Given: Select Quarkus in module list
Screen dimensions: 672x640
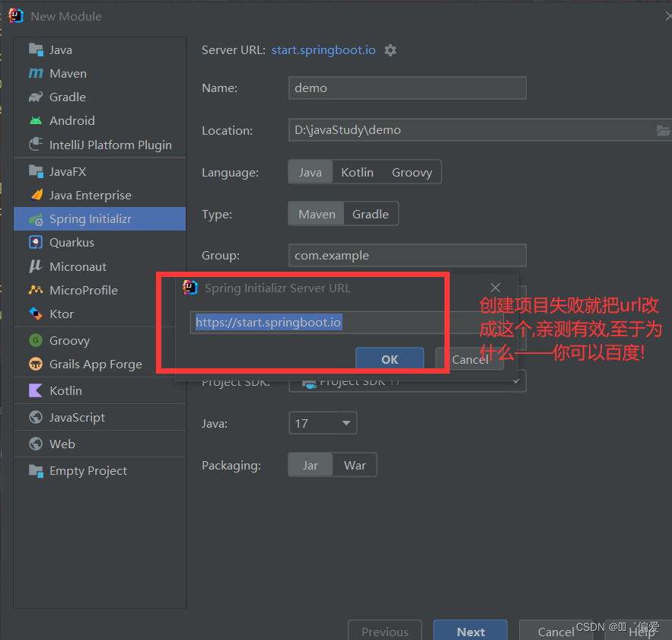Looking at the screenshot, I should 100,242.
